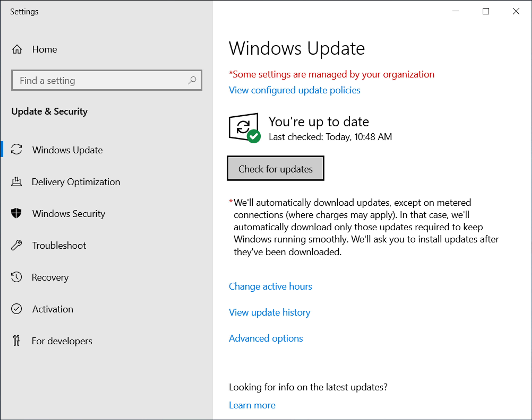This screenshot has width=532, height=420.
Task: Open View configured update policies link
Action: pyautogui.click(x=294, y=90)
